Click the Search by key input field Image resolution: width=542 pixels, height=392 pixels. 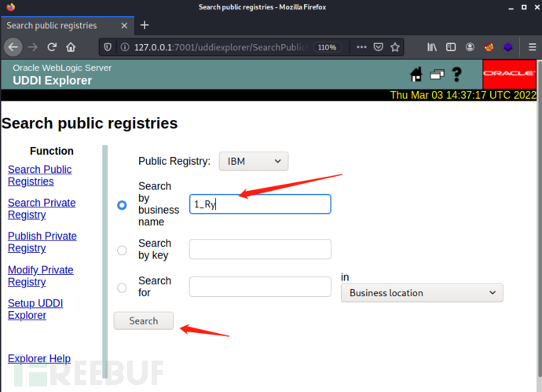click(x=260, y=249)
